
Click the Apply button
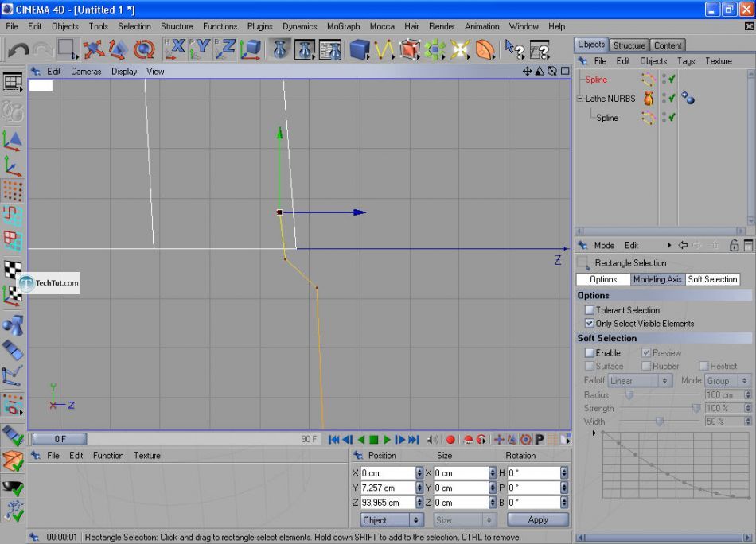click(x=538, y=520)
